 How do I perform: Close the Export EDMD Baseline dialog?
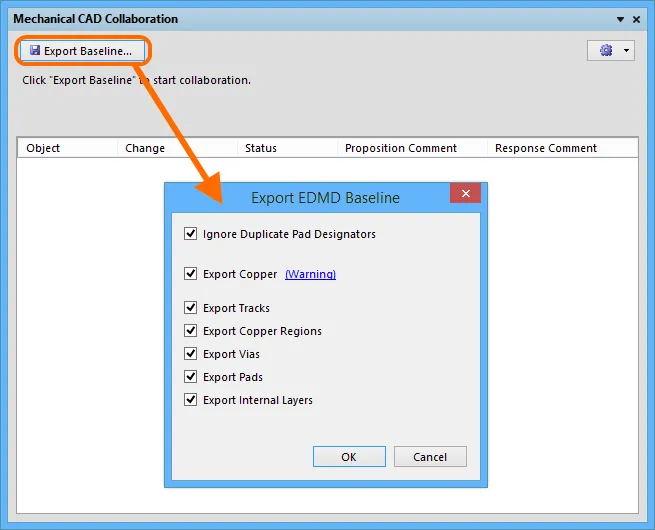click(x=465, y=193)
